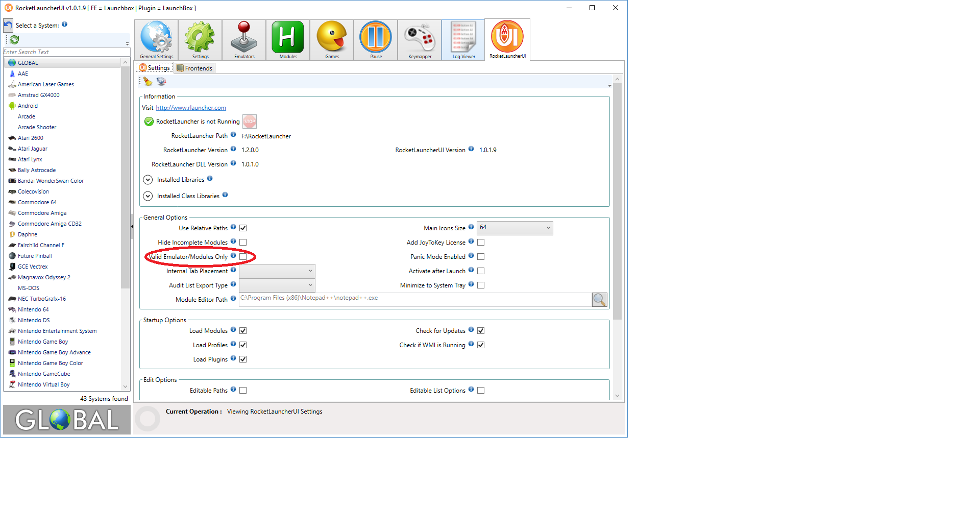Screen dimensions: 980x531
Task: Open General Settings globe icon
Action: pyautogui.click(x=156, y=40)
